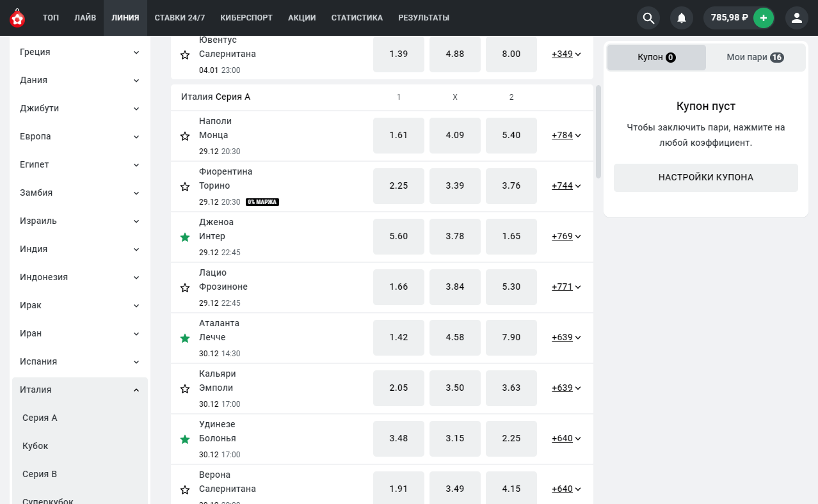Viewport: 818px width, 504px height.
Task: Expand the Греция country list
Action: 80,52
